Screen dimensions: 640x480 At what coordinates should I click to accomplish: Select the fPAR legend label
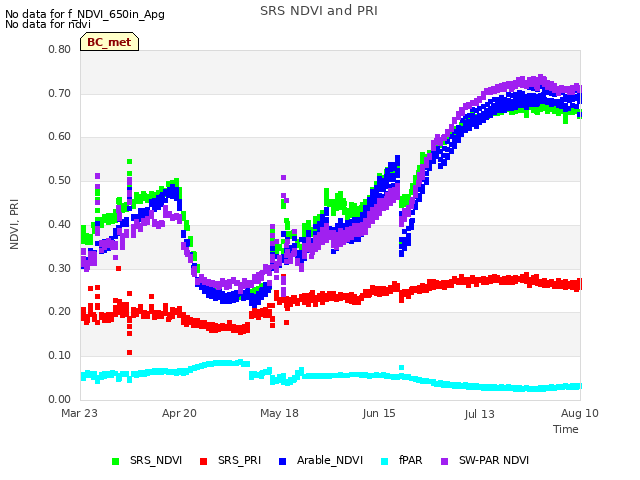point(411,460)
